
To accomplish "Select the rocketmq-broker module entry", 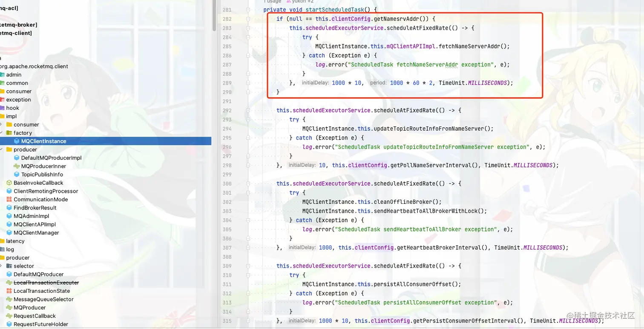I will (19, 25).
